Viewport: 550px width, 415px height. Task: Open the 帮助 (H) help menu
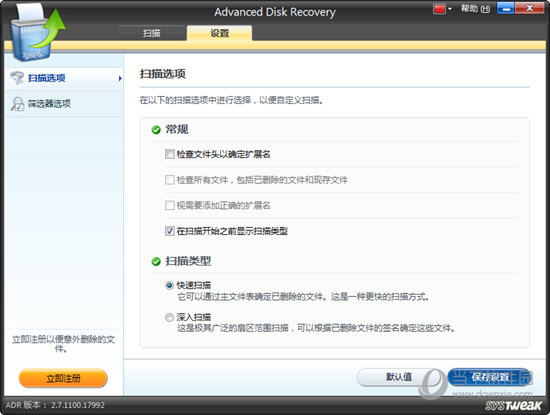(x=475, y=9)
